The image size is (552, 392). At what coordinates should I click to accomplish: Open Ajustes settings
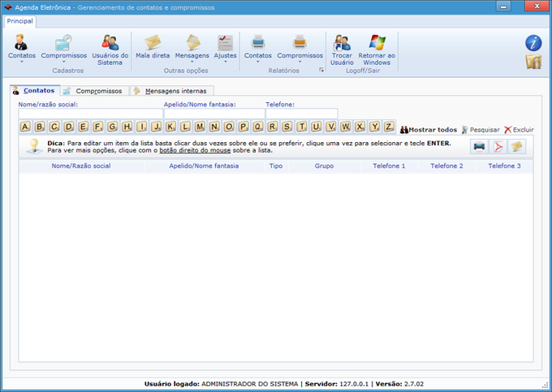(226, 48)
